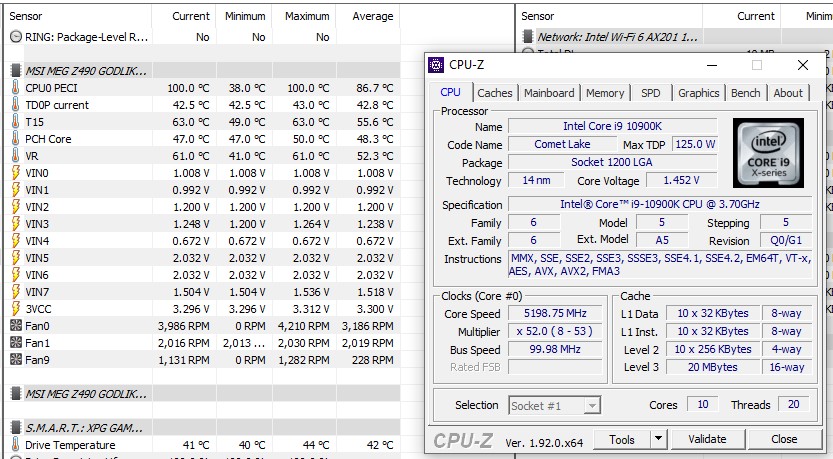Click the Code Name value Comet Lake
833x459 pixels.
click(x=562, y=144)
